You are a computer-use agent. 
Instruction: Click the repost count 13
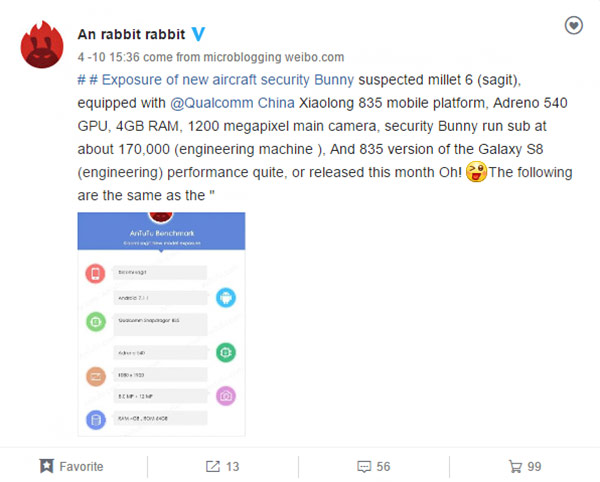(x=232, y=466)
